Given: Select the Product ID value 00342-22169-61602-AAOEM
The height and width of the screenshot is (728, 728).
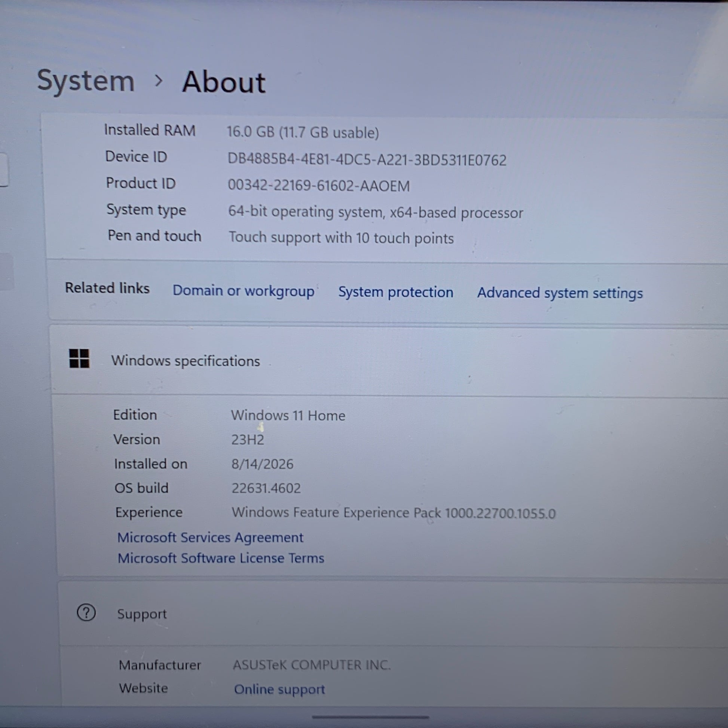Looking at the screenshot, I should (x=318, y=186).
